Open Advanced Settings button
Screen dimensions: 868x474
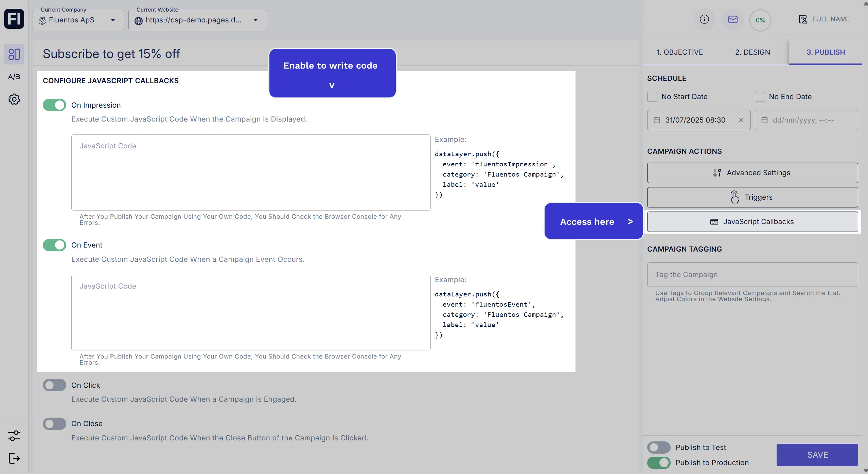[752, 173]
